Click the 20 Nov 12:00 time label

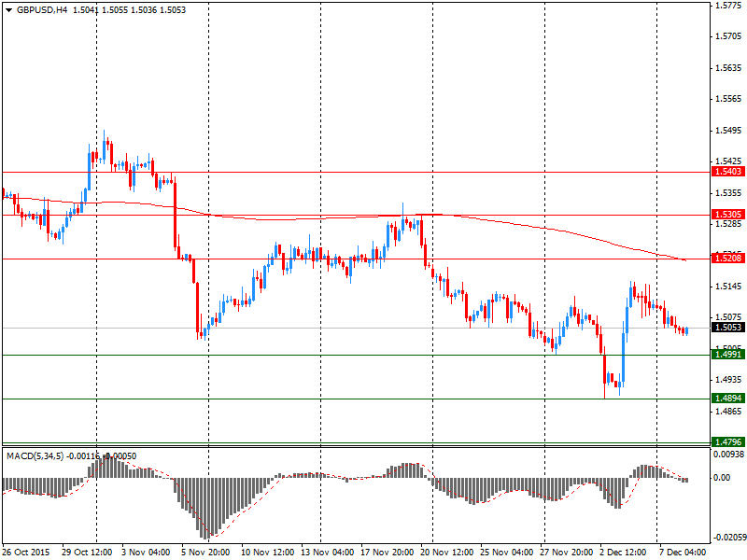(x=447, y=553)
